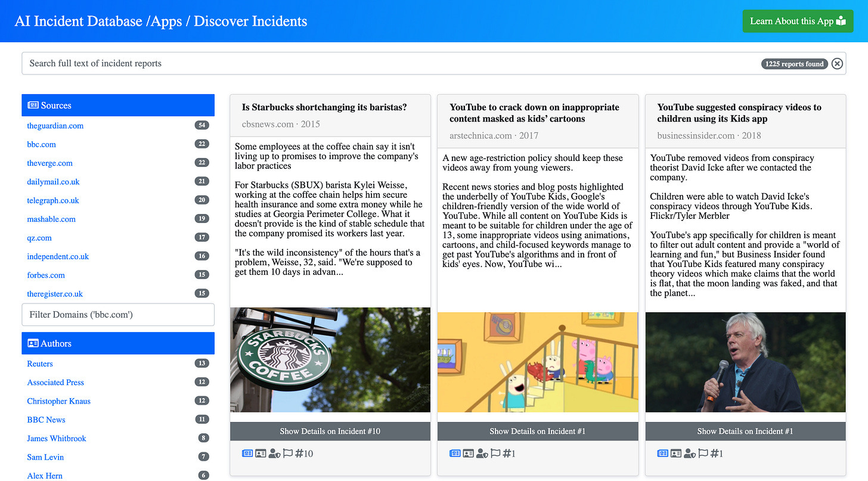Choose theregister.co.uk source
Screen dimensions: 868x481
(x=55, y=294)
